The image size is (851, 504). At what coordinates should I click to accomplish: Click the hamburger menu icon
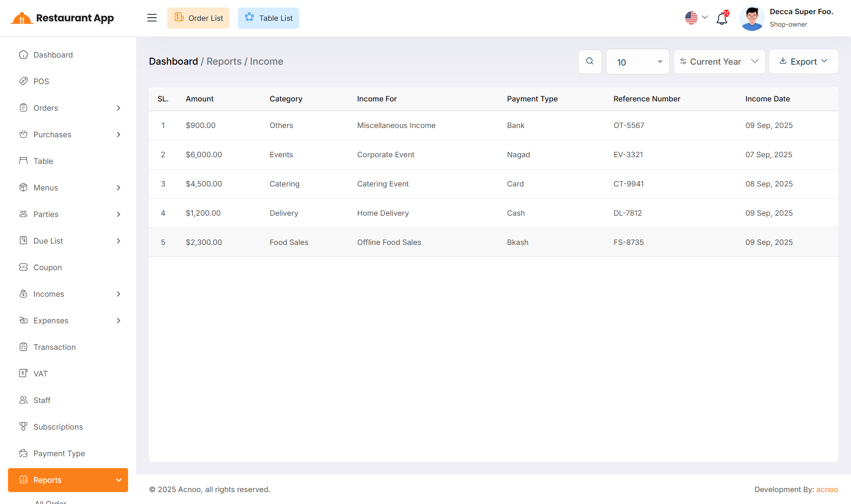coord(152,18)
